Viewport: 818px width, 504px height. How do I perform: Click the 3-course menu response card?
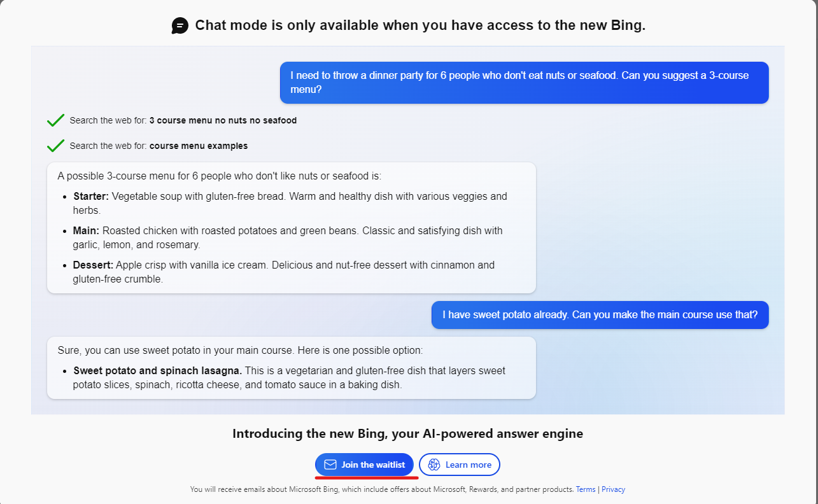[292, 228]
